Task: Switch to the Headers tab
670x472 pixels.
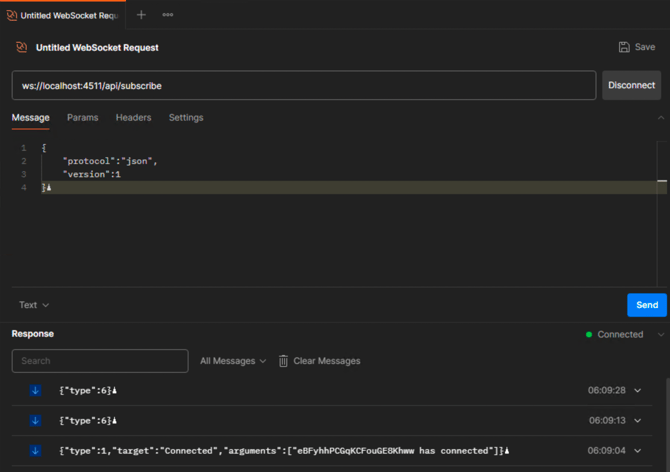Action: click(x=133, y=118)
